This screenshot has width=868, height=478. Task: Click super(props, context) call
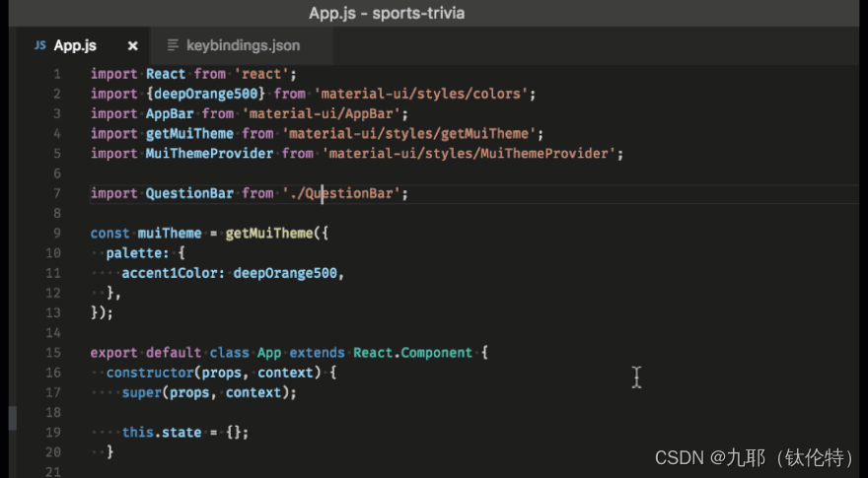[206, 393]
